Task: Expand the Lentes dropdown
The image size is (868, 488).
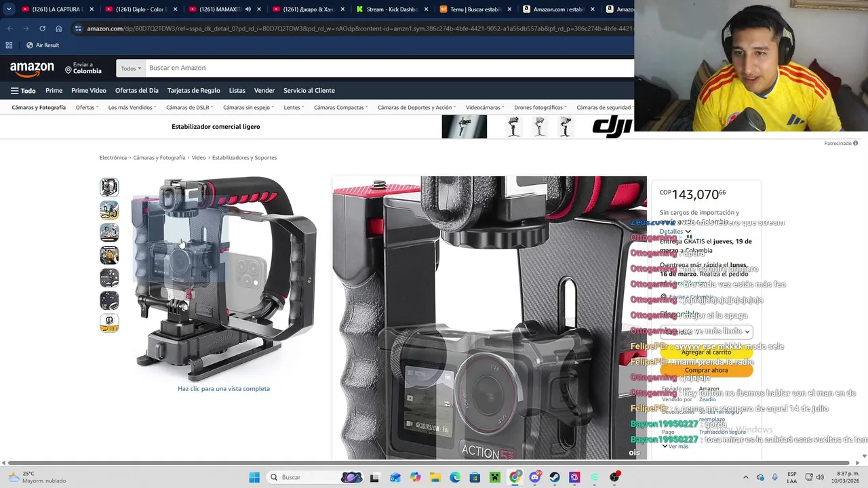Action: coord(294,107)
